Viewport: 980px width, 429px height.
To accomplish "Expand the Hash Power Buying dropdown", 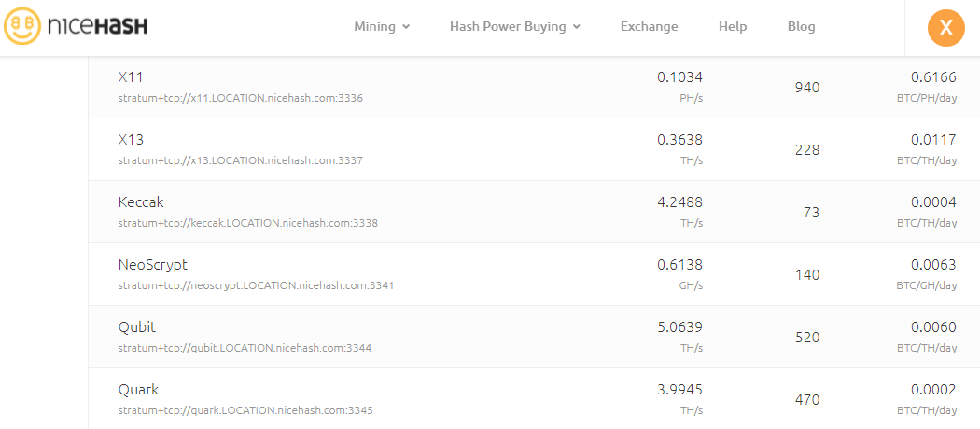I will (515, 27).
